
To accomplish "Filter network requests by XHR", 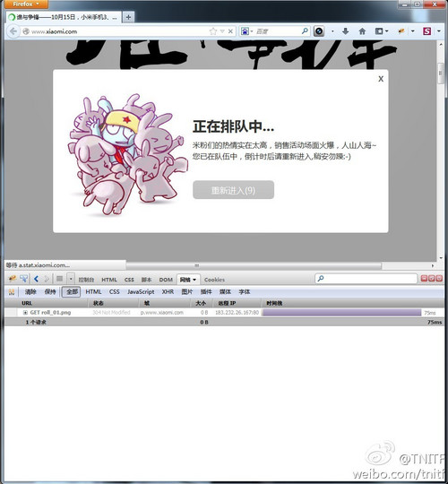I will (x=168, y=291).
